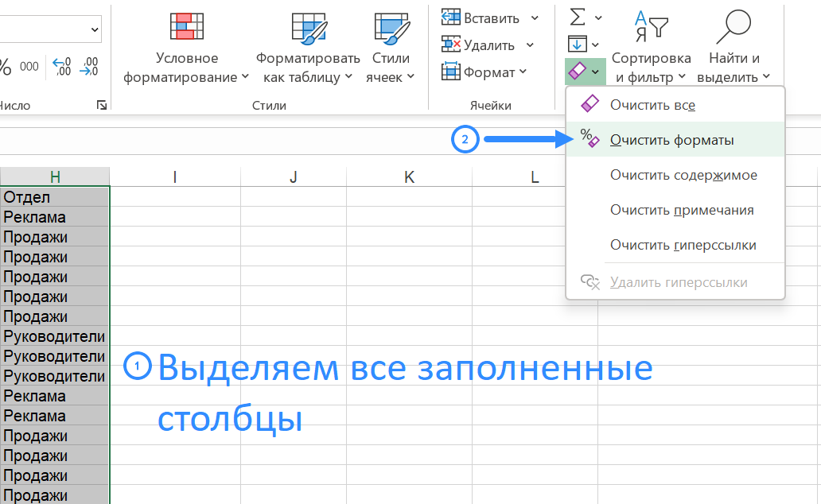Select column H header
The width and height of the screenshot is (821, 504).
55,177
